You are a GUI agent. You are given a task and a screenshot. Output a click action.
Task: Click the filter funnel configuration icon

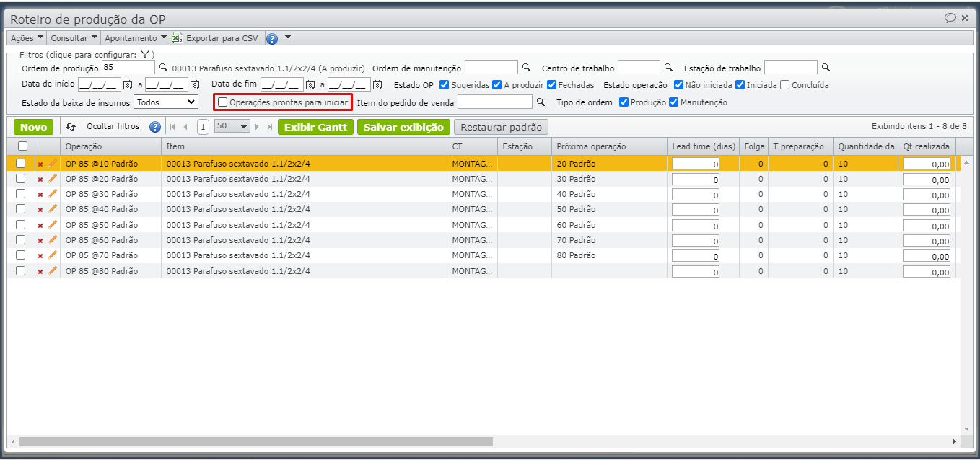coord(144,54)
